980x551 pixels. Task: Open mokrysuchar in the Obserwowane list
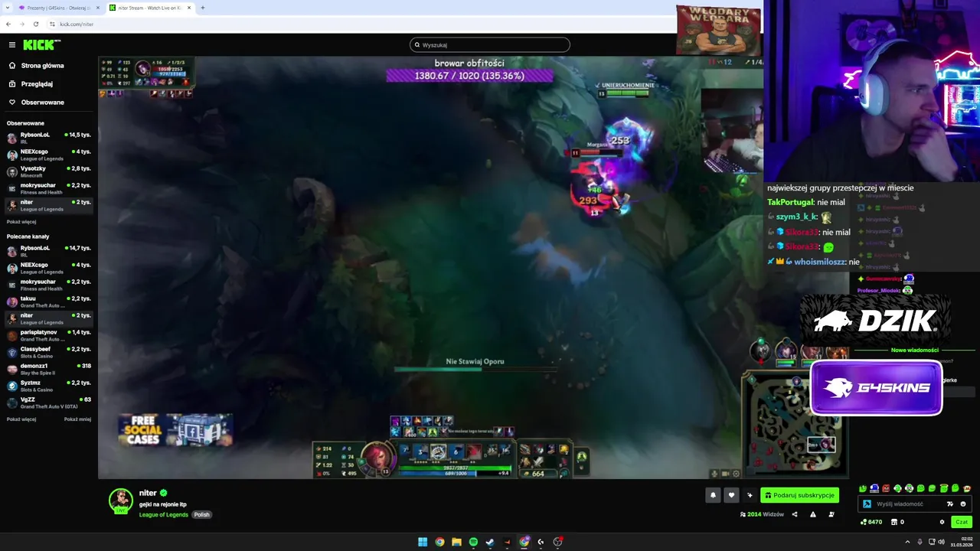click(x=49, y=188)
